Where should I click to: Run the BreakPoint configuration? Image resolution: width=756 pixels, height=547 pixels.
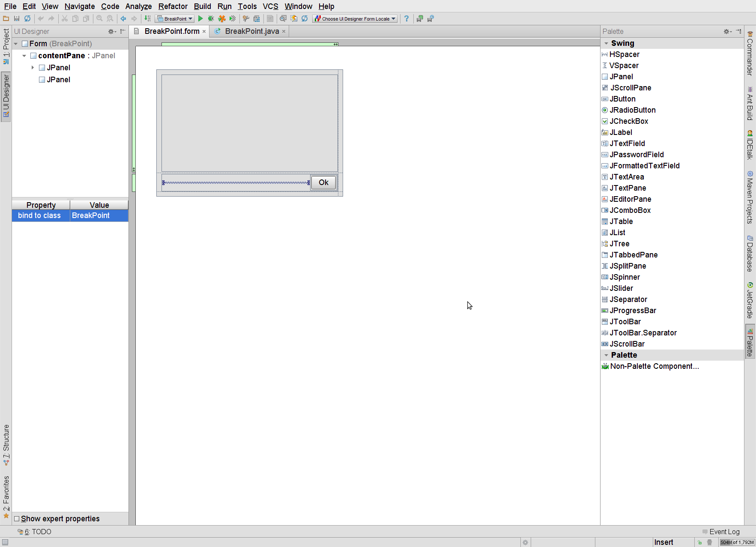pyautogui.click(x=200, y=18)
